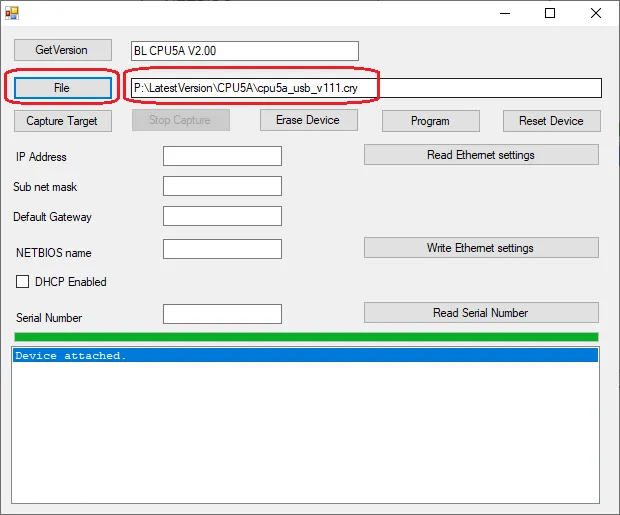Erase Device button click
The image size is (620, 515).
point(309,120)
